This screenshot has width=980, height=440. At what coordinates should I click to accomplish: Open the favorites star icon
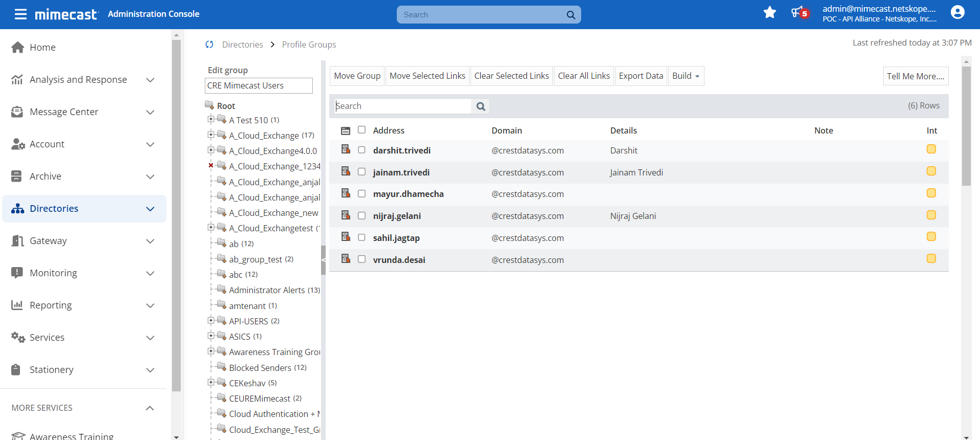[x=770, y=12]
